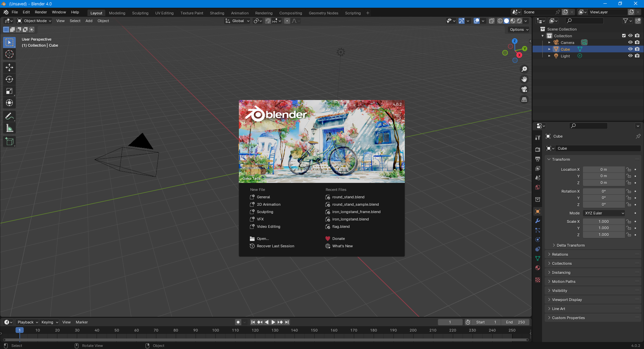Expand the Camera tree item arrow
This screenshot has height=349, width=644.
549,43
